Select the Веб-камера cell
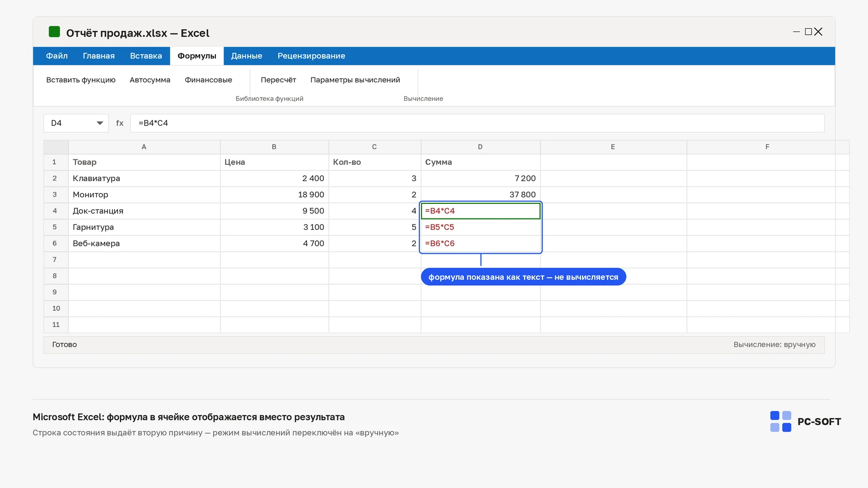Screen dimensions: 868x488 [x=144, y=243]
